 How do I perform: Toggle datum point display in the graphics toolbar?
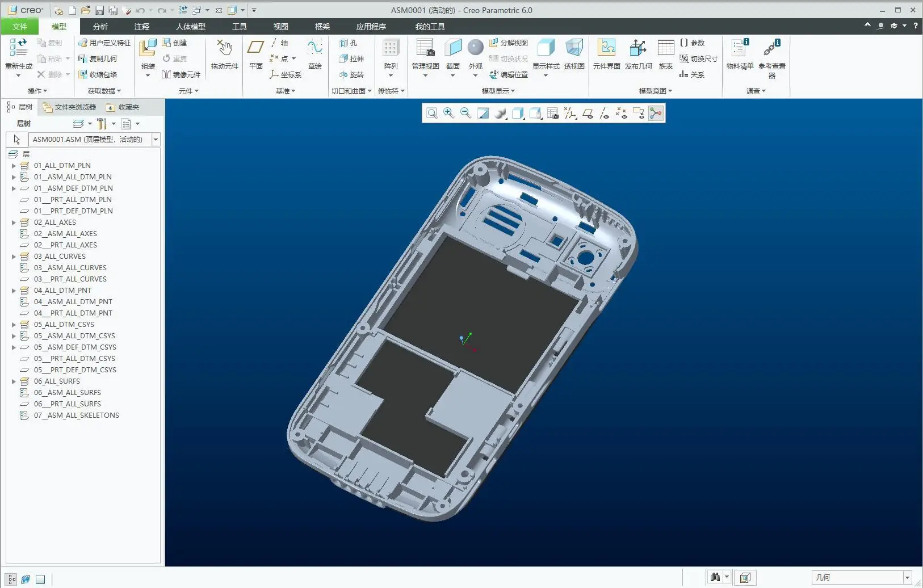622,113
